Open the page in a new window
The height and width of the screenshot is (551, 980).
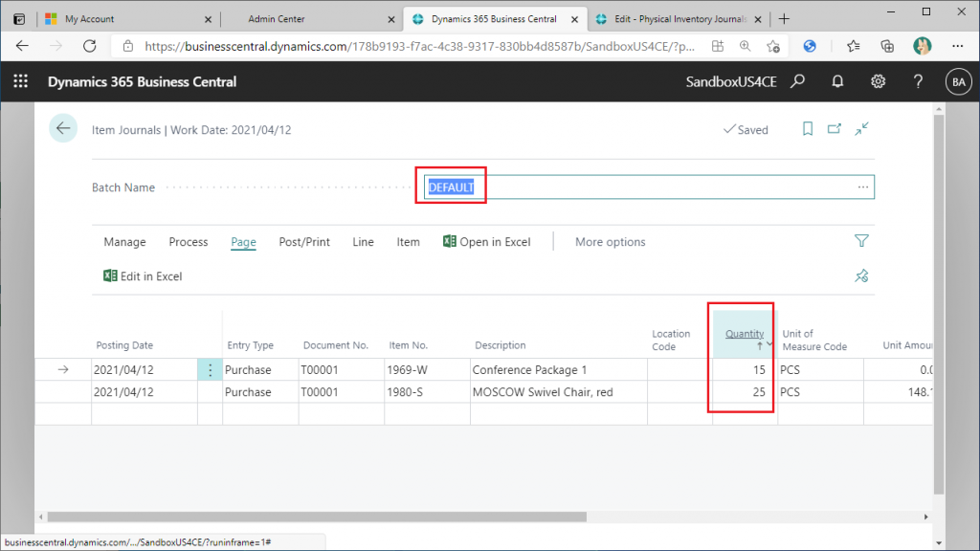[835, 129]
